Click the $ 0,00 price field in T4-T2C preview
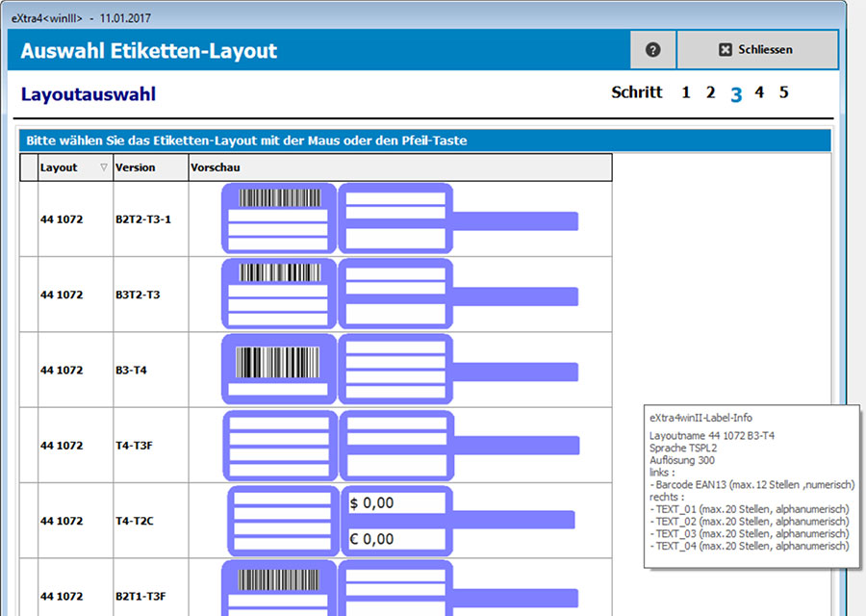 tap(395, 503)
